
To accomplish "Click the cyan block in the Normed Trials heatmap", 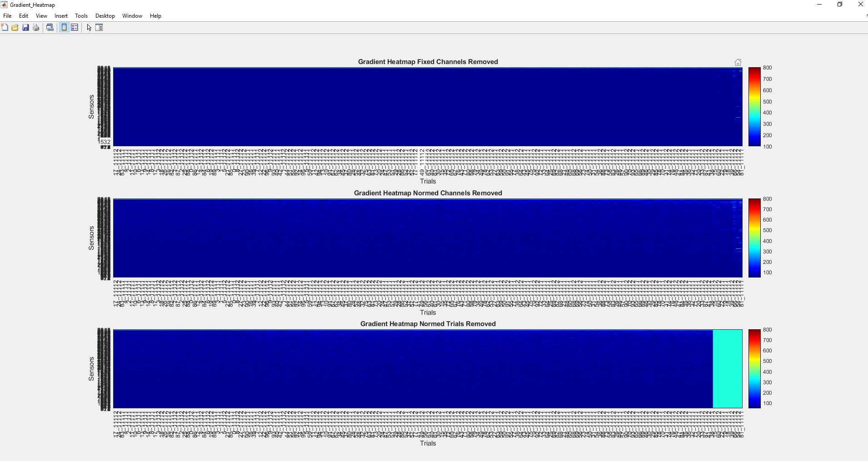I will (728, 369).
